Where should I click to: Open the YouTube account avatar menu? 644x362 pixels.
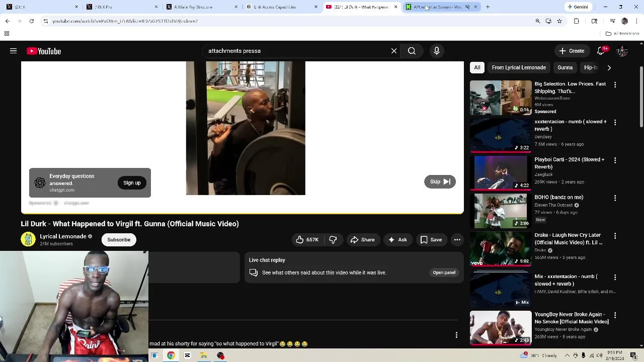(622, 51)
